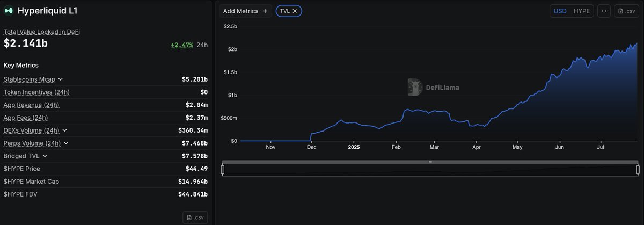Switch chart denomination to USD
The width and height of the screenshot is (644, 225).
click(560, 11)
